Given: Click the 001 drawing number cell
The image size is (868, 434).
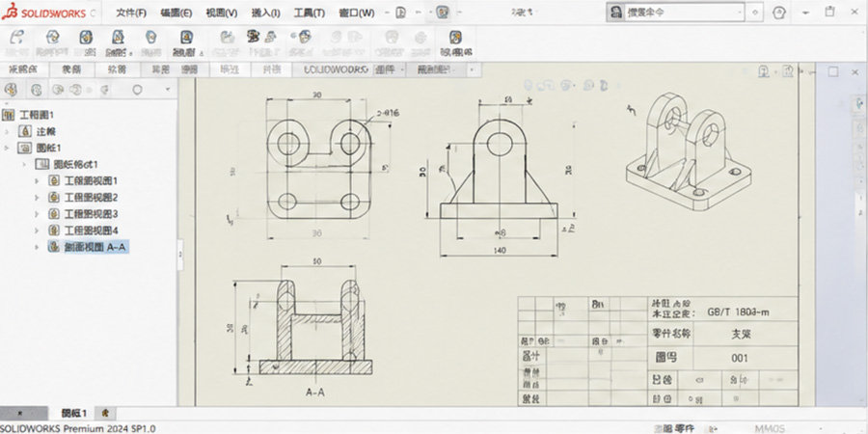Looking at the screenshot, I should (740, 358).
